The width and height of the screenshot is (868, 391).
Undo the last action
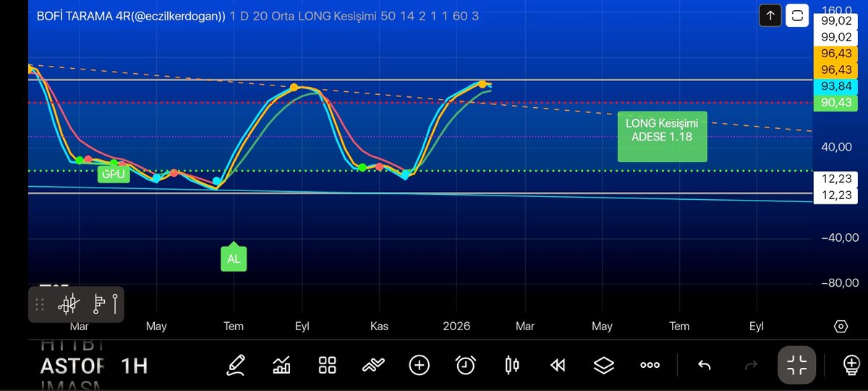pyautogui.click(x=704, y=365)
